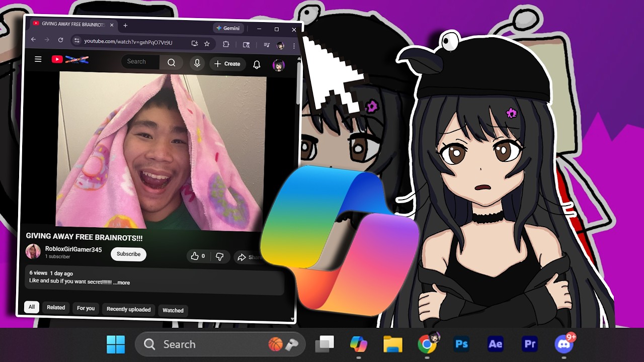The height and width of the screenshot is (362, 644).
Task: Expand description with ...more
Action: 121,283
